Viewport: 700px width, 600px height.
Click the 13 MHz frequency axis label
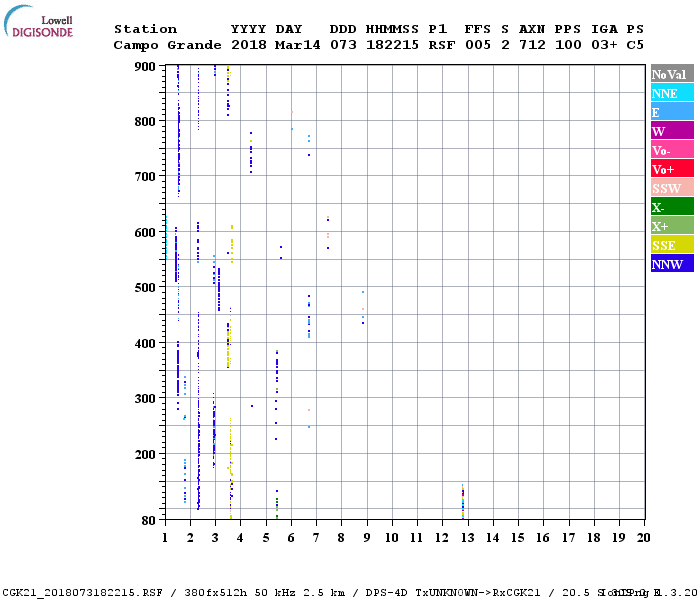coord(467,538)
